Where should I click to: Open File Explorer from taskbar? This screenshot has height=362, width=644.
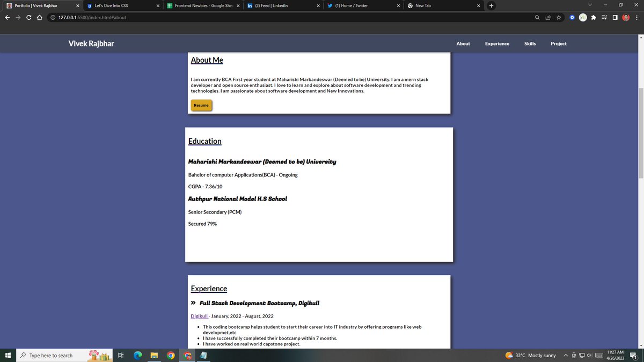point(153,355)
